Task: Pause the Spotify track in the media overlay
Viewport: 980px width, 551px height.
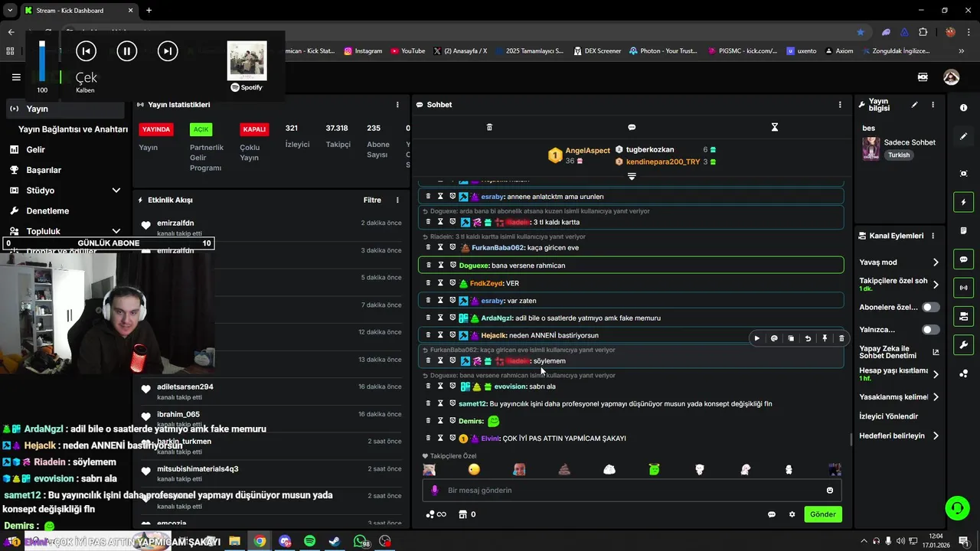Action: pyautogui.click(x=126, y=51)
